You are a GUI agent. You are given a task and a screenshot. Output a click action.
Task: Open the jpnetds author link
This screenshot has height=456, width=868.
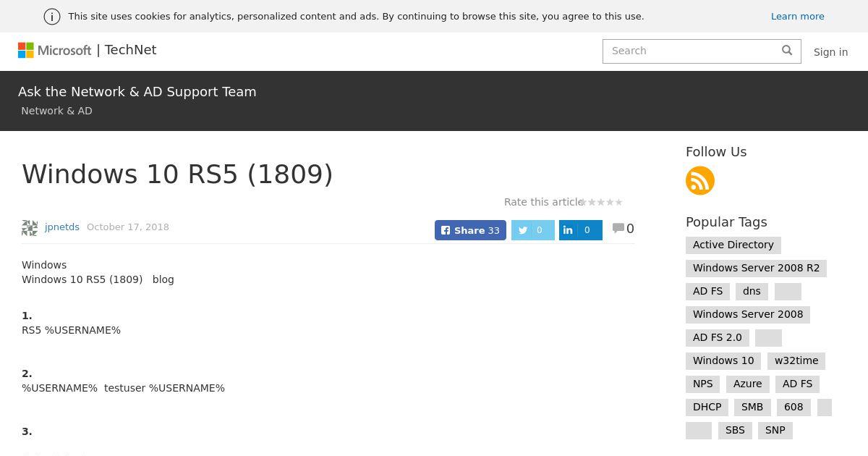click(x=62, y=227)
